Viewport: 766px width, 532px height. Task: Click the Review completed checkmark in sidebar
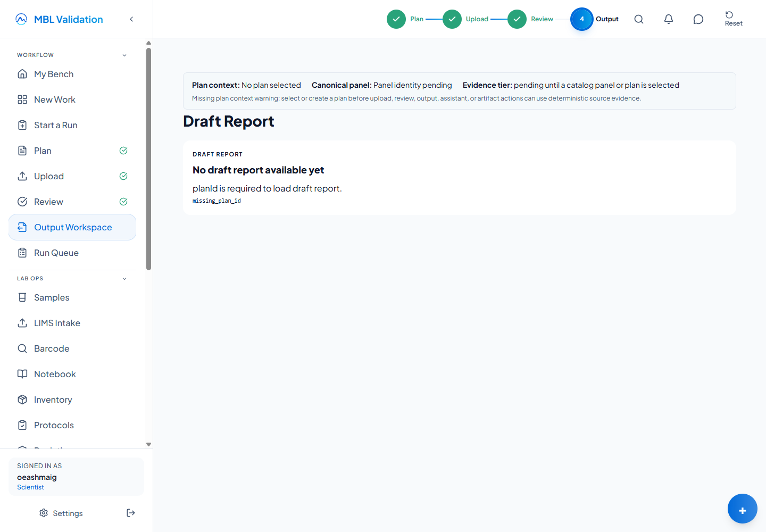pyautogui.click(x=123, y=202)
